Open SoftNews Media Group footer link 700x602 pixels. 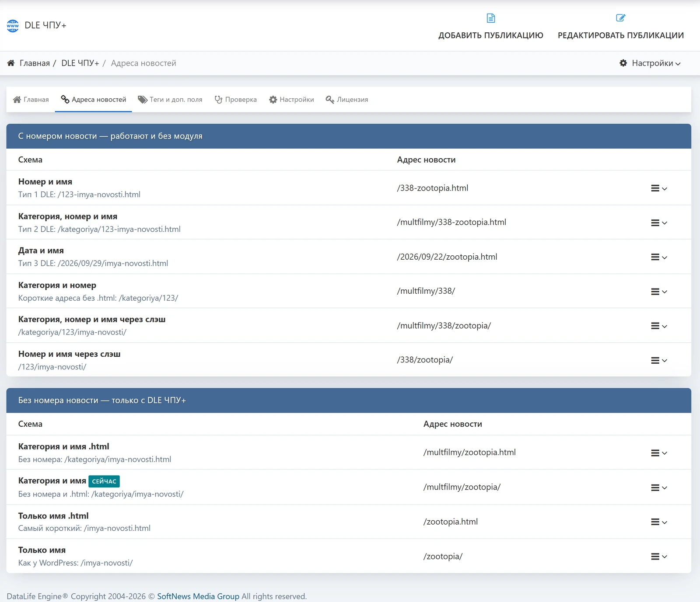click(x=198, y=596)
